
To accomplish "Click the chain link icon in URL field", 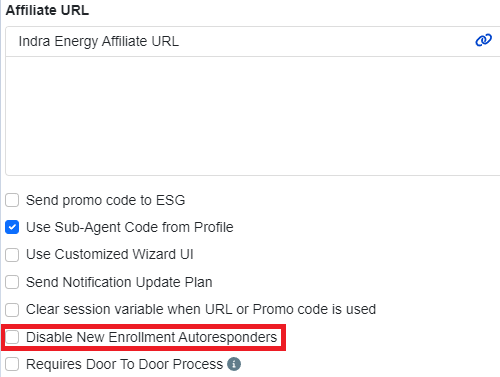I will 483,40.
